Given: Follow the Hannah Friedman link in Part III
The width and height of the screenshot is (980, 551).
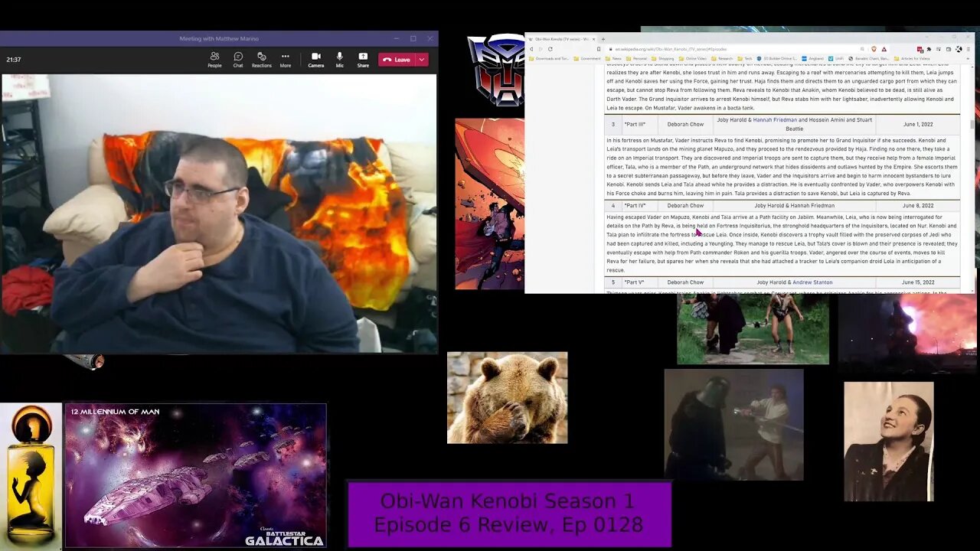Looking at the screenshot, I should [775, 120].
